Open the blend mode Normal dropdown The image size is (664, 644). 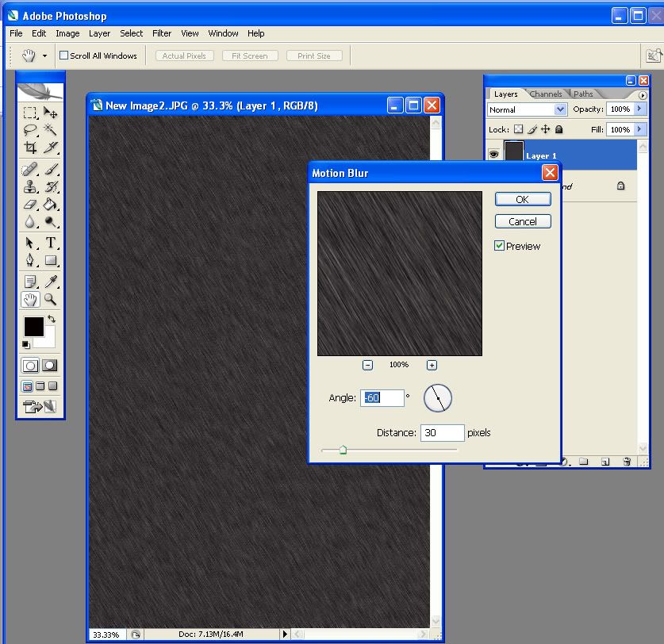click(560, 109)
